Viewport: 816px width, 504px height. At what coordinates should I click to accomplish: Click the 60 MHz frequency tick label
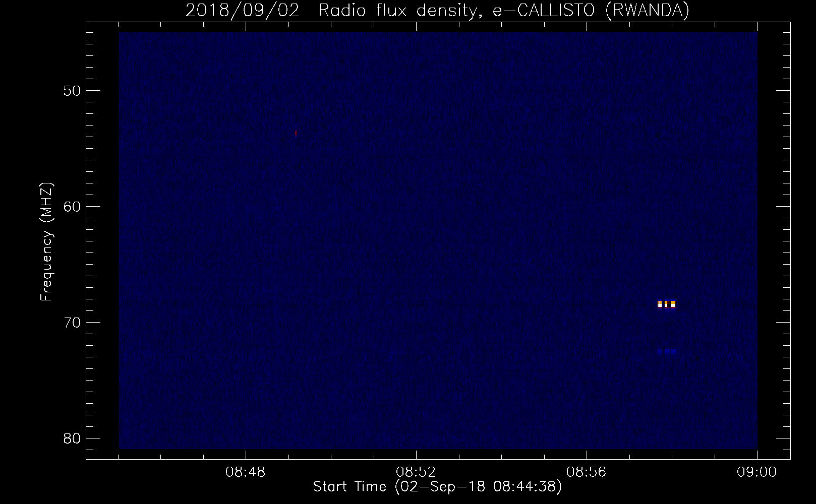click(73, 207)
